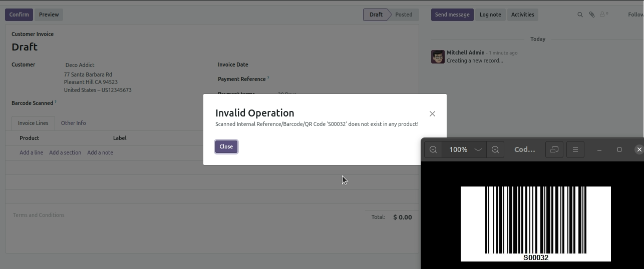This screenshot has height=269, width=644.
Task: Click the Total amount $ 0.00
Action: point(402,217)
